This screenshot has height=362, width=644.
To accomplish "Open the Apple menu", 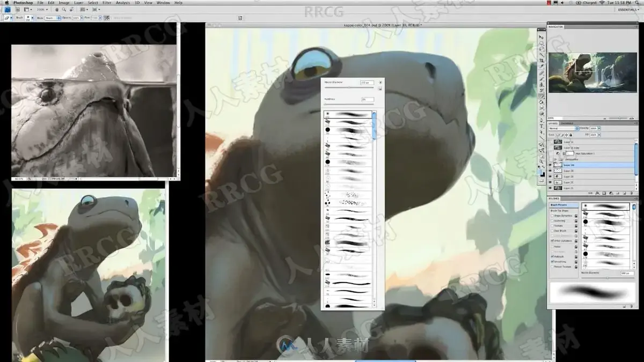I will coord(6,3).
